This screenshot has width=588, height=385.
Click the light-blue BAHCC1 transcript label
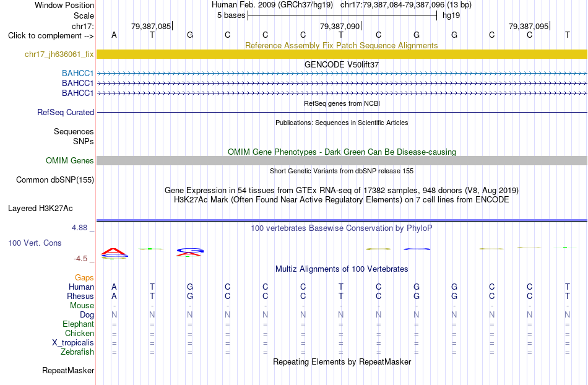click(77, 73)
